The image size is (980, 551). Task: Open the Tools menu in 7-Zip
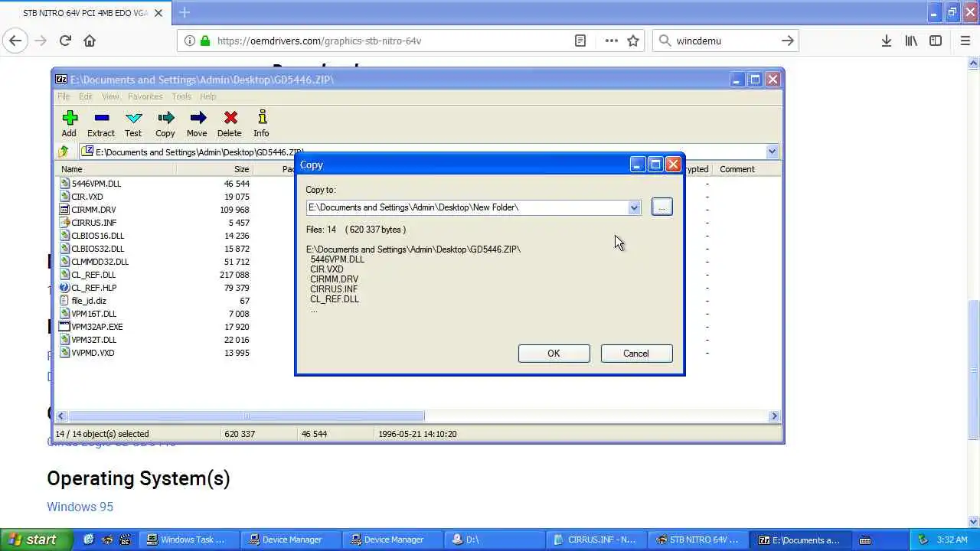point(181,96)
